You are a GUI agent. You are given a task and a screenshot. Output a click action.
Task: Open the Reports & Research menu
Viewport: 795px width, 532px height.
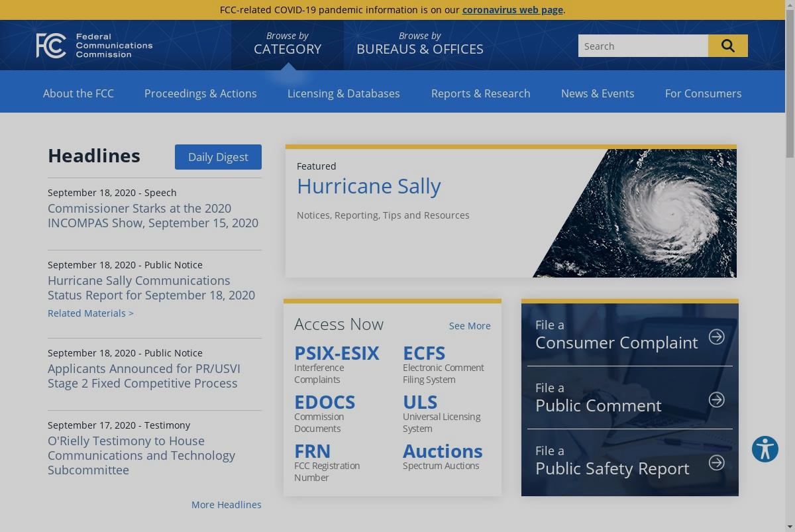point(481,93)
